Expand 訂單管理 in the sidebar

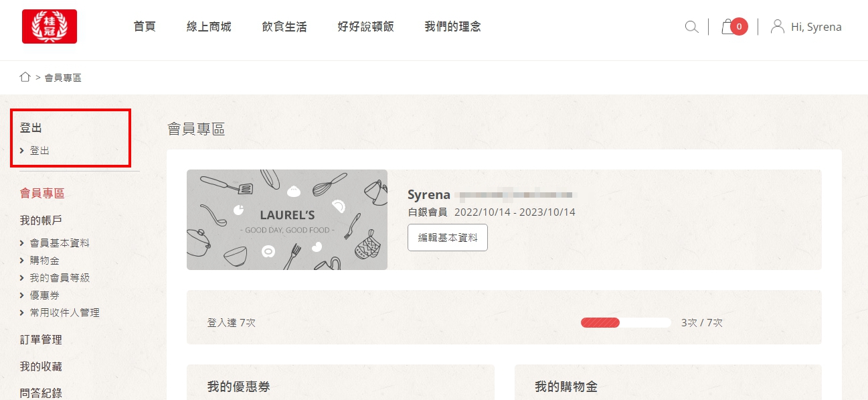point(41,340)
